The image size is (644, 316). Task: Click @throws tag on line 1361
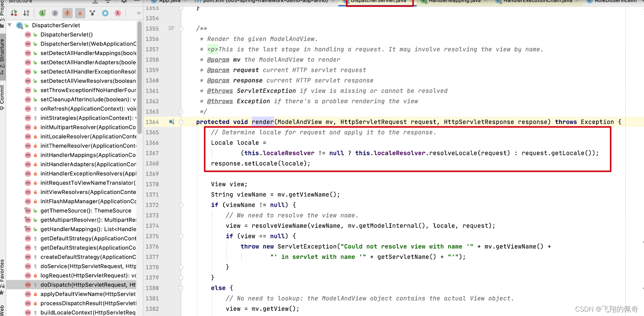point(220,91)
